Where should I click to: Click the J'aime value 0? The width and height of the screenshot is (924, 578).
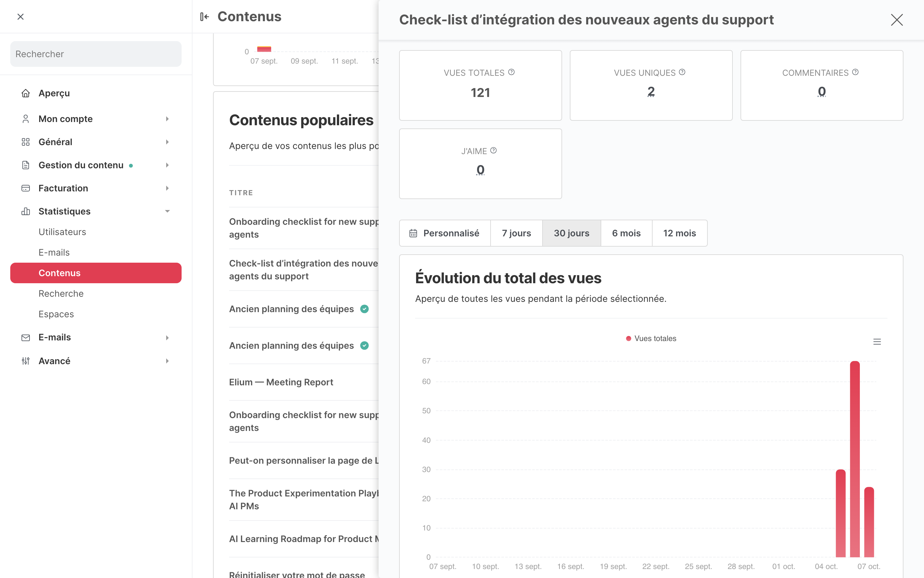tap(480, 170)
